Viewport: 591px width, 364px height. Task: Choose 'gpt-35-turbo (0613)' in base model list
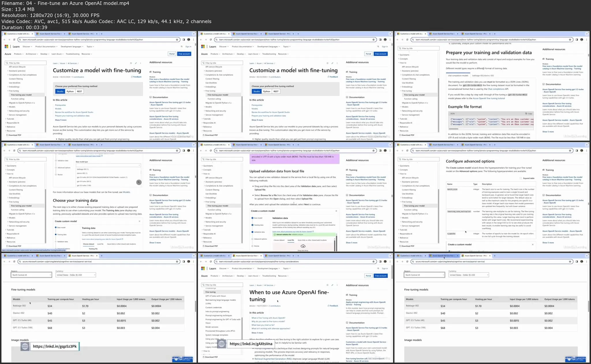[84, 181]
